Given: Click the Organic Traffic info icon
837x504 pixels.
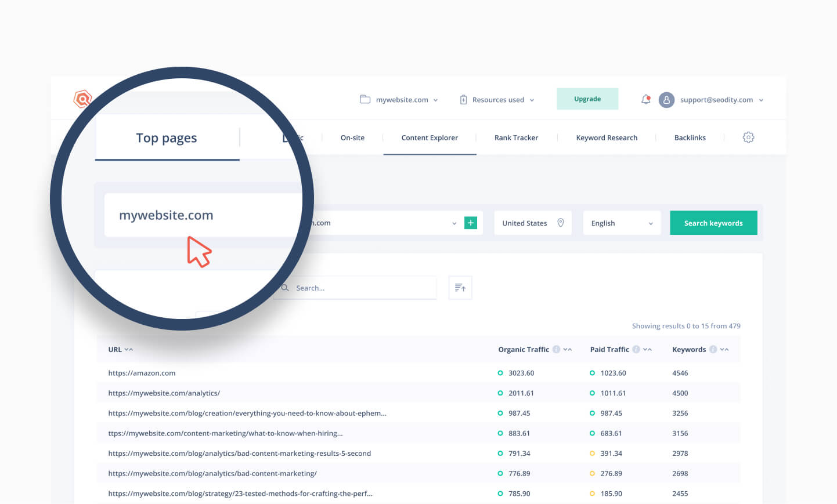Looking at the screenshot, I should tap(556, 349).
